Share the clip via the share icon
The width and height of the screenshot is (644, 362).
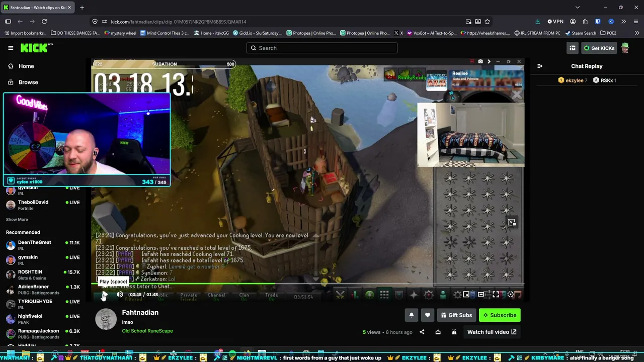pos(422,332)
